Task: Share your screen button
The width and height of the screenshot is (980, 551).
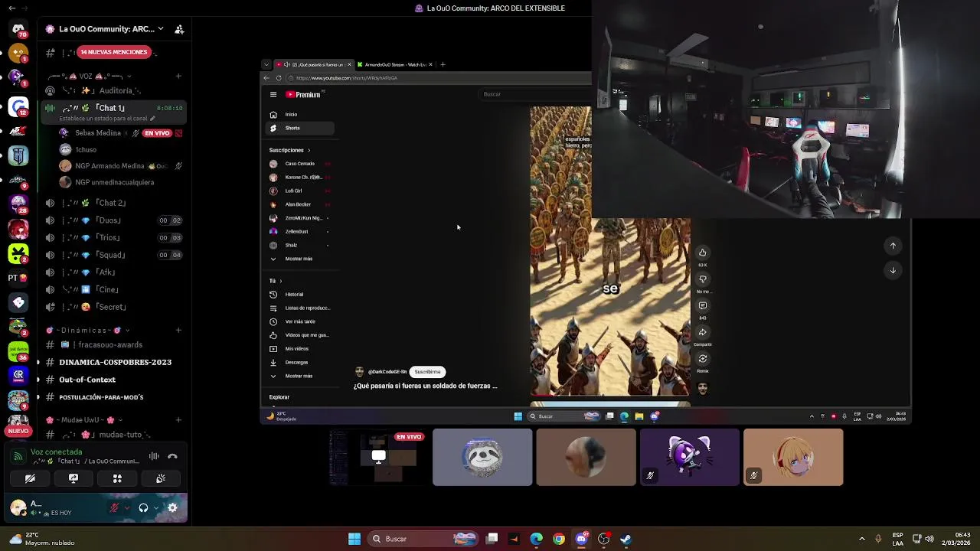Action: [73, 478]
